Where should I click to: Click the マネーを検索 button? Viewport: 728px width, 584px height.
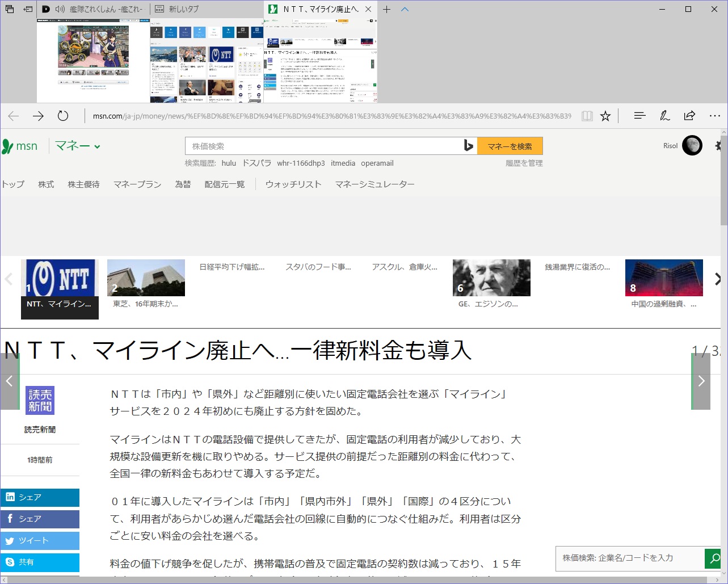coord(510,146)
